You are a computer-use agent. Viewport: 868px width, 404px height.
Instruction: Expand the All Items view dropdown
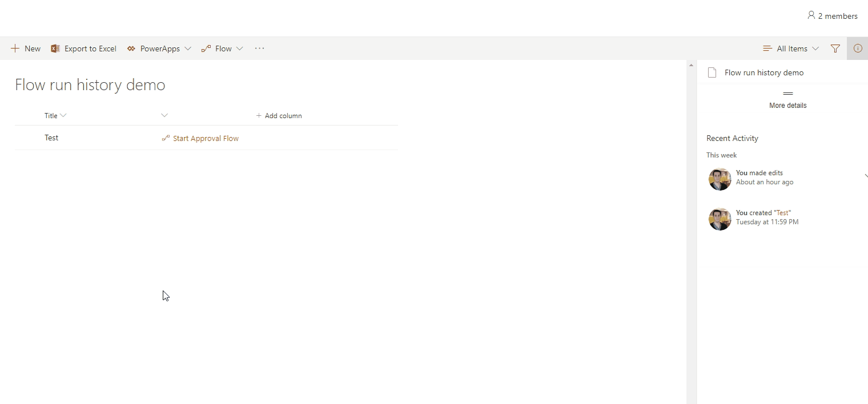click(x=816, y=49)
